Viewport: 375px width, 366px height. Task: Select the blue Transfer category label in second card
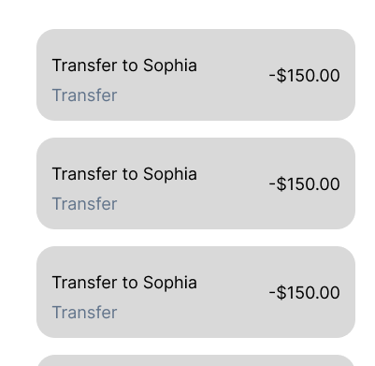[85, 204]
